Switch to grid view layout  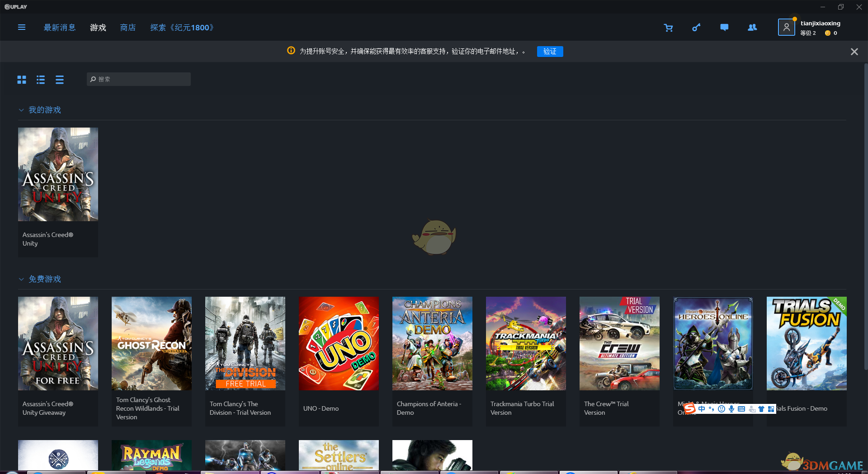point(22,80)
